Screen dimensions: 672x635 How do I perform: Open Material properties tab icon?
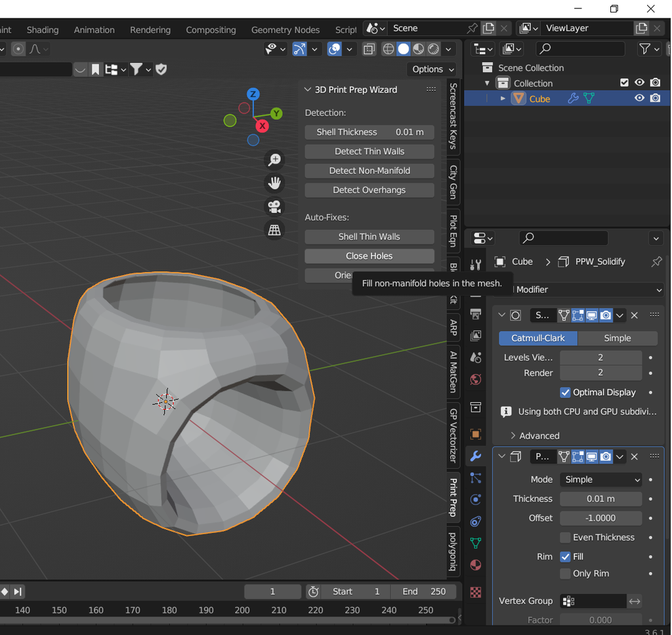(475, 565)
